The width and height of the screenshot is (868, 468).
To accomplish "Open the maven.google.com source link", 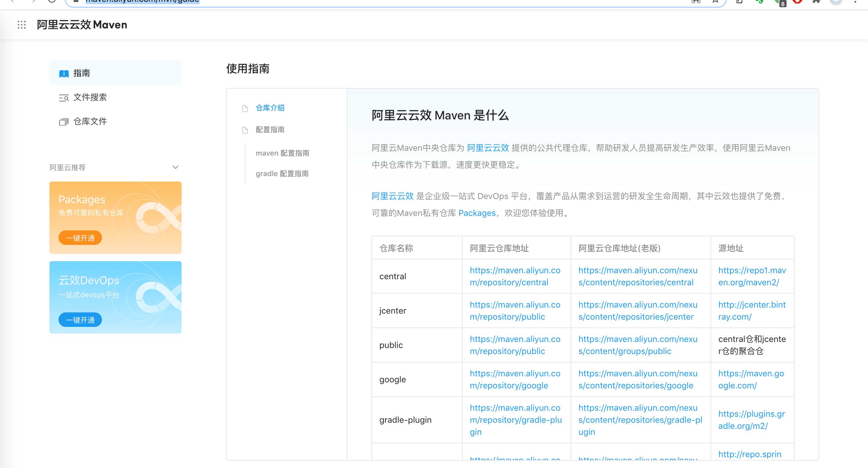I will point(751,379).
